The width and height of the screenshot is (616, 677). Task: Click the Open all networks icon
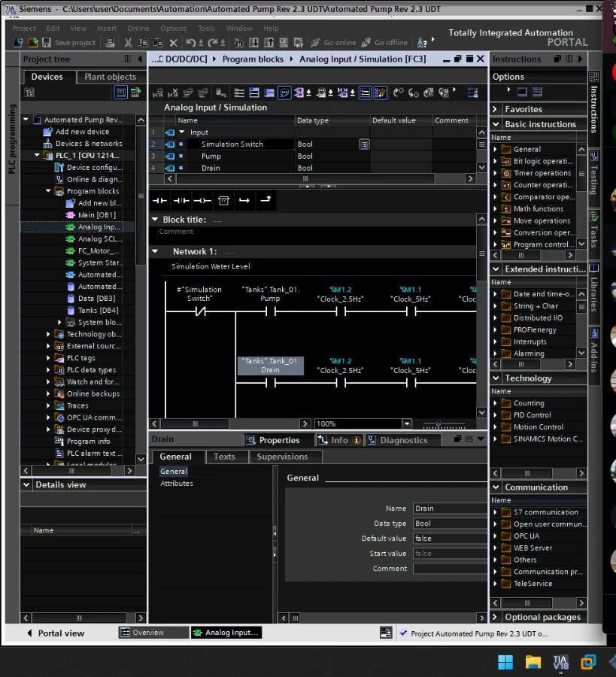point(254,93)
